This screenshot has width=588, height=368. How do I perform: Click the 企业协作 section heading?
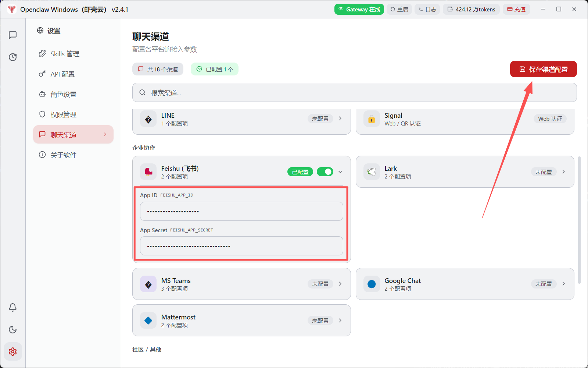(x=144, y=148)
